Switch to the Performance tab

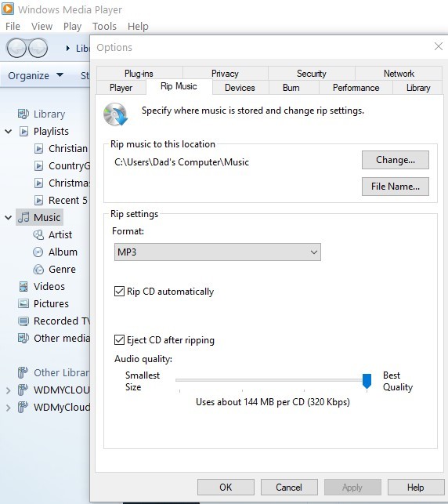tap(356, 88)
